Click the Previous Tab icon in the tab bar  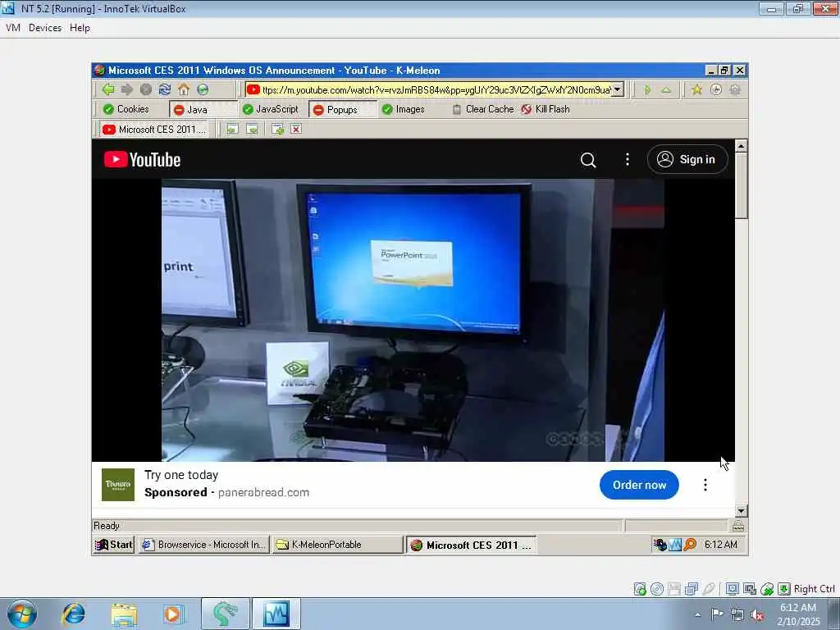pyautogui.click(x=232, y=129)
